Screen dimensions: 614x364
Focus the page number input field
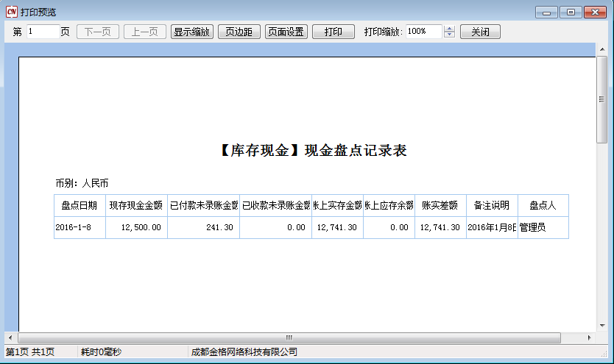click(x=43, y=32)
